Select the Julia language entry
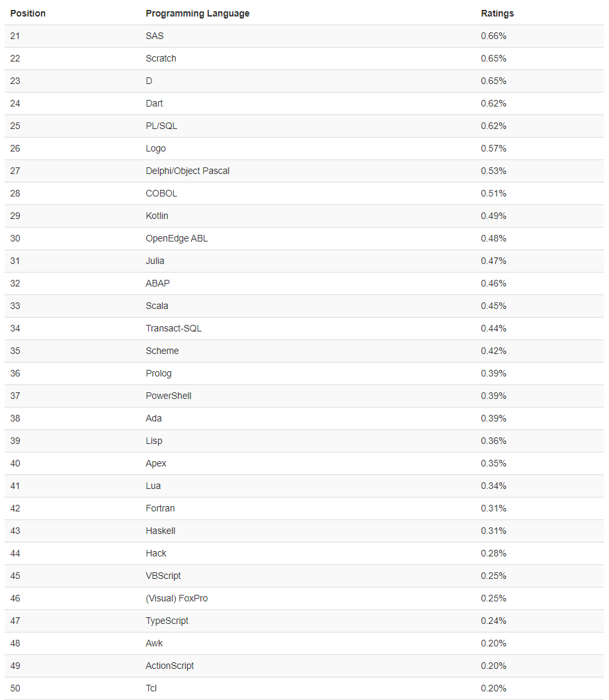 [155, 261]
